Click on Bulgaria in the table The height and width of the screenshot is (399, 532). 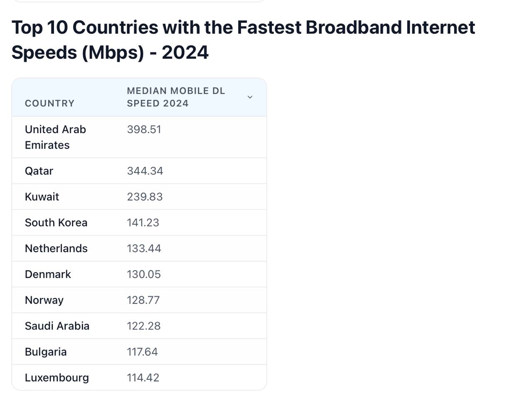coord(46,352)
